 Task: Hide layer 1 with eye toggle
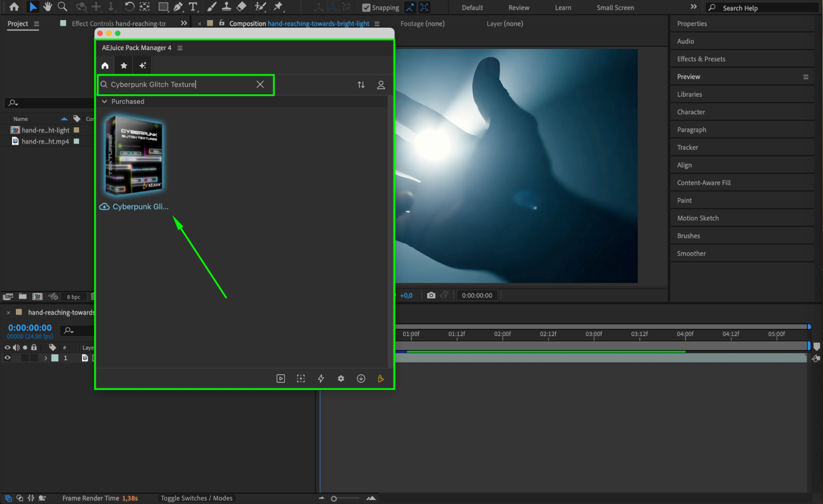tap(7, 358)
